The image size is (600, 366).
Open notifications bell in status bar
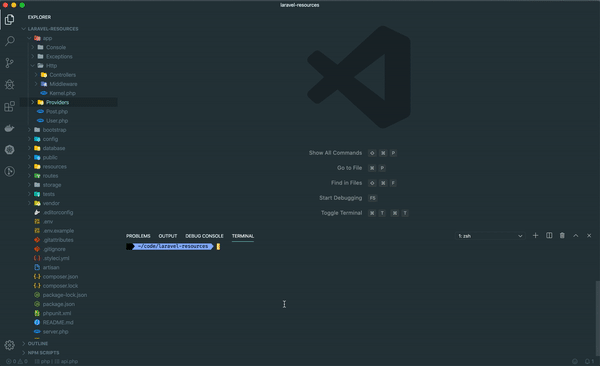click(x=589, y=361)
